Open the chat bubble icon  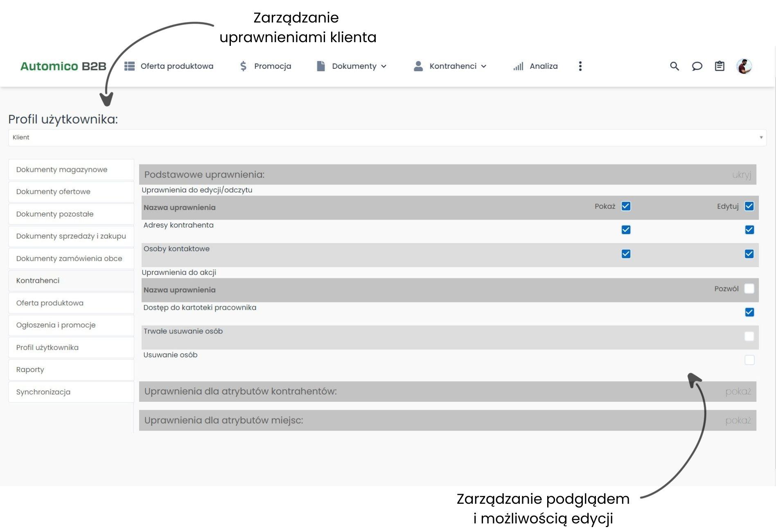pos(697,66)
